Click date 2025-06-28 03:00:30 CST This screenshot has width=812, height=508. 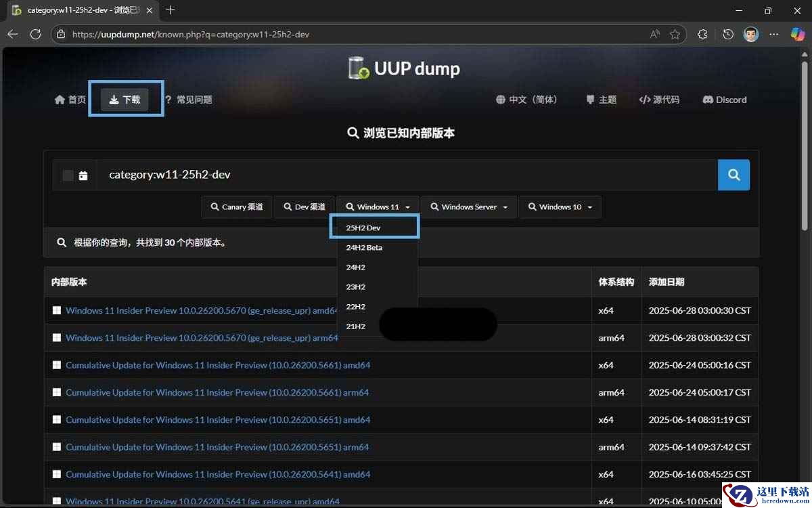pos(700,310)
